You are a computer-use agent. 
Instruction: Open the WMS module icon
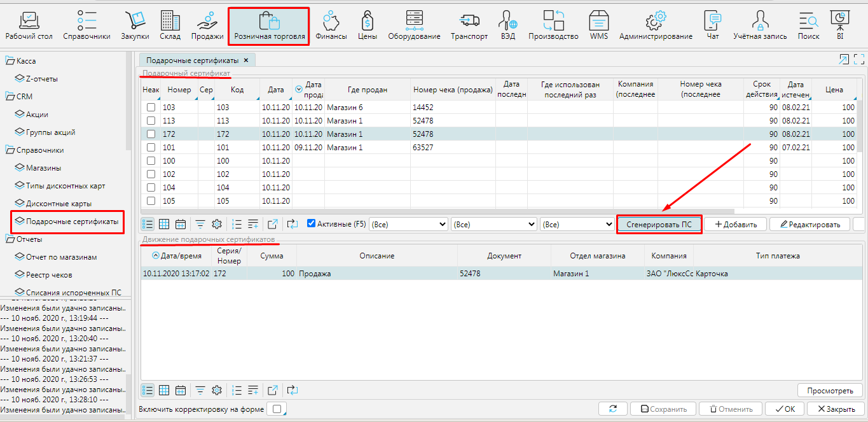click(x=598, y=25)
